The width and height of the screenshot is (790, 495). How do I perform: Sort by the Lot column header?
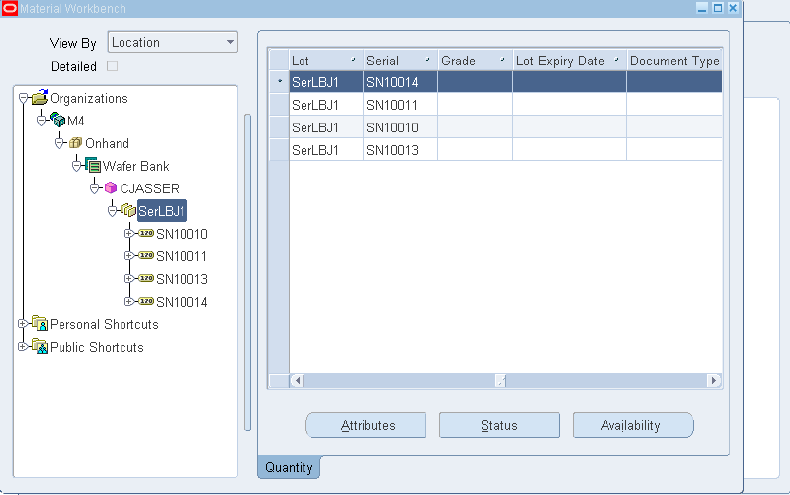[326, 60]
